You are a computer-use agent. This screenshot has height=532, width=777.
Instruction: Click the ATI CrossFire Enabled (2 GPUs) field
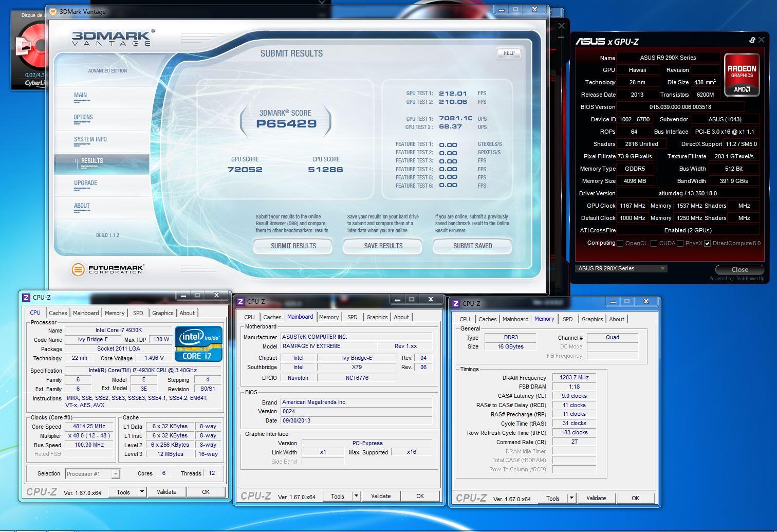688,230
